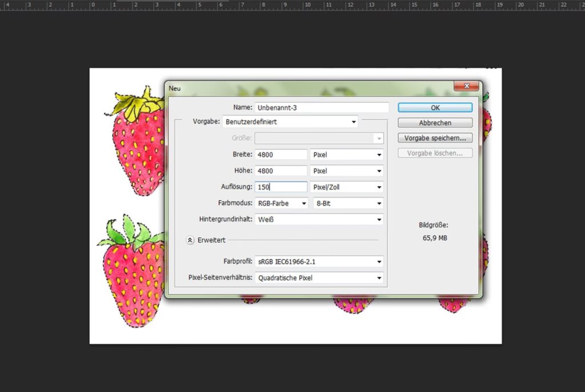Click into the Höhe value field
The height and width of the screenshot is (392, 585).
point(281,171)
